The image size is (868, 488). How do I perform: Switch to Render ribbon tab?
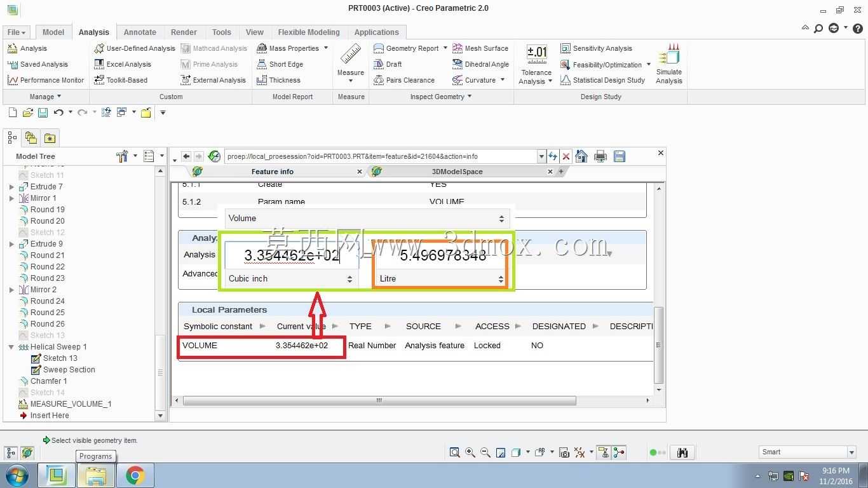click(184, 32)
